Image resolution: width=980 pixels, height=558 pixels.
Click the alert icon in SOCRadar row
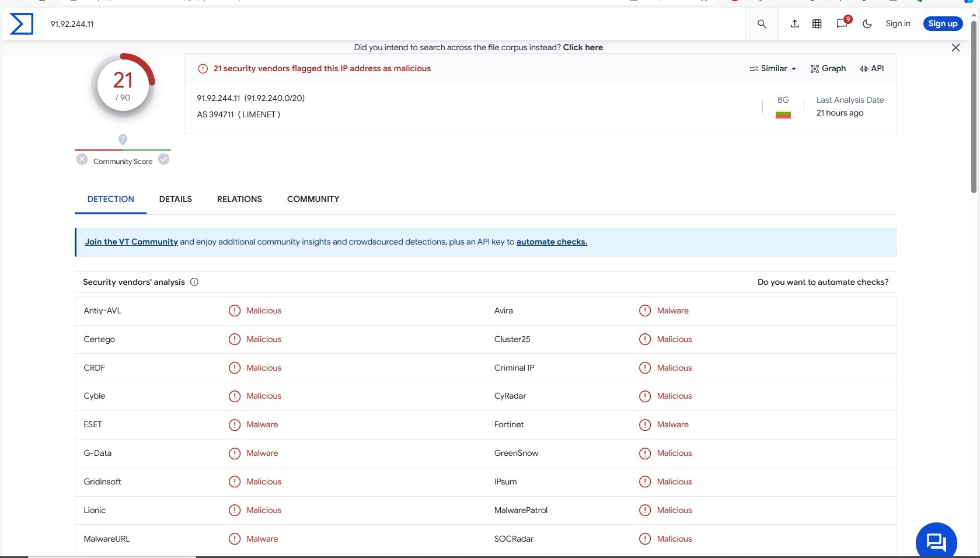645,539
